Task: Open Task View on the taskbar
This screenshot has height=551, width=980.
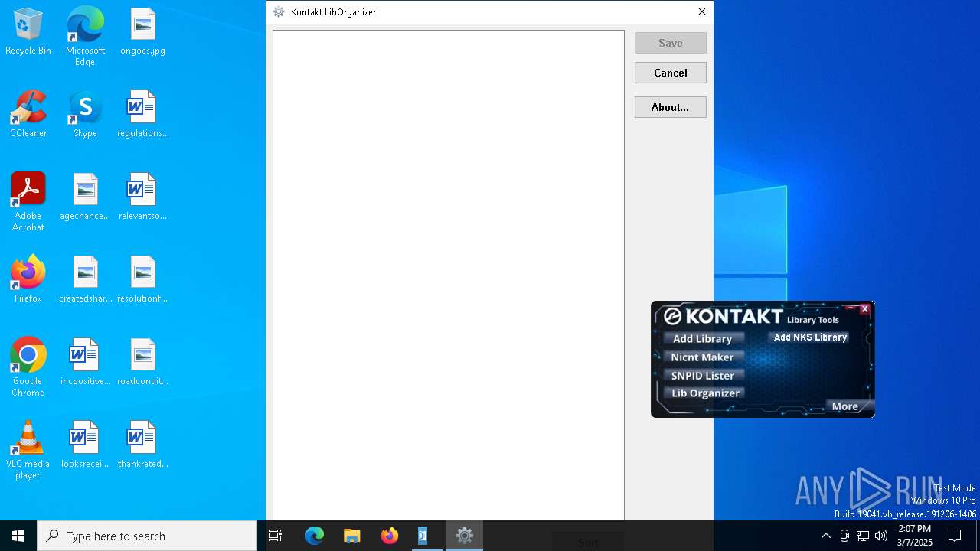Action: click(276, 536)
